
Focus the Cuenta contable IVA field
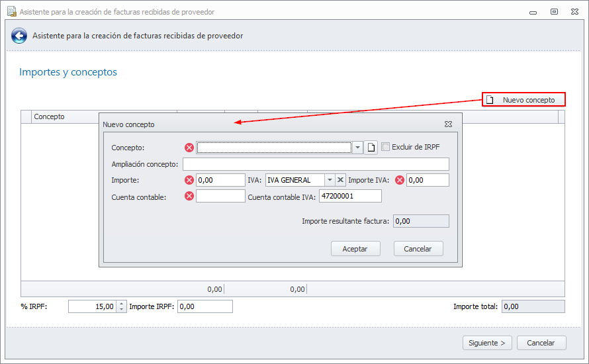pyautogui.click(x=350, y=196)
